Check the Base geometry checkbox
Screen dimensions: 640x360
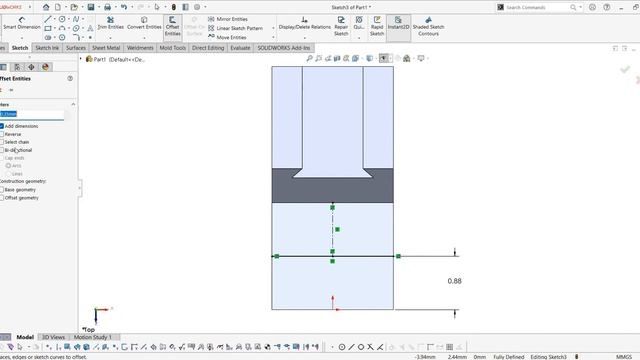coord(2,190)
